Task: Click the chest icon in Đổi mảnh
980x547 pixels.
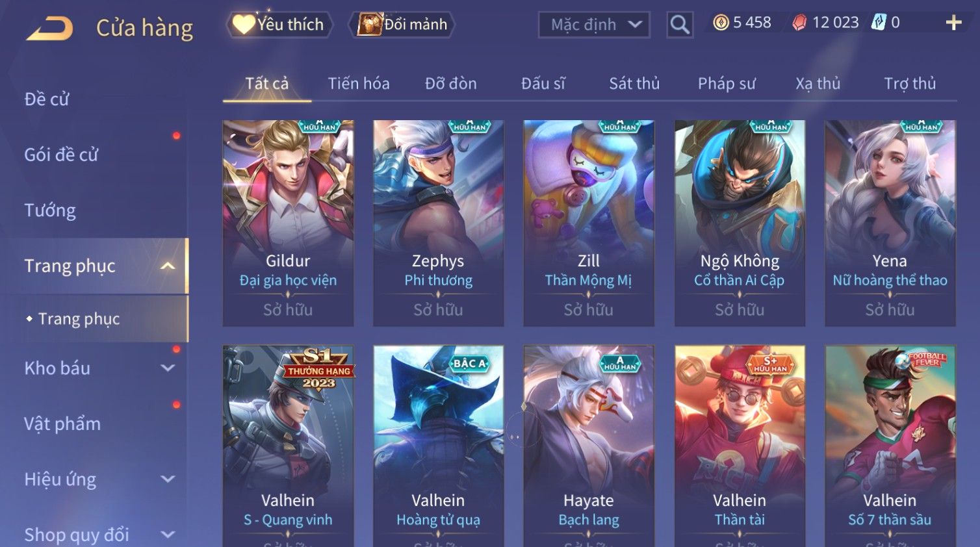Action: (x=370, y=24)
